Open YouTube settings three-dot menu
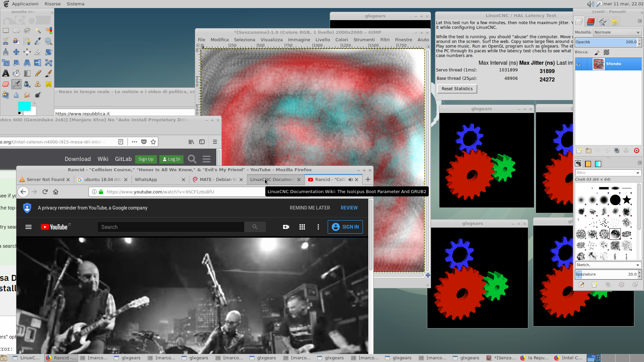Screen dimensions: 644x362 point(318,227)
